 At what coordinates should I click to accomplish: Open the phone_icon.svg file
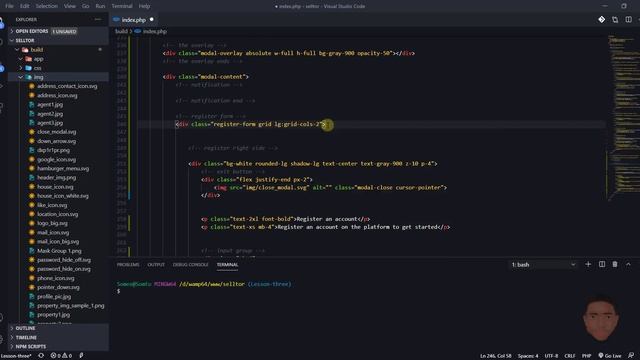coord(56,278)
